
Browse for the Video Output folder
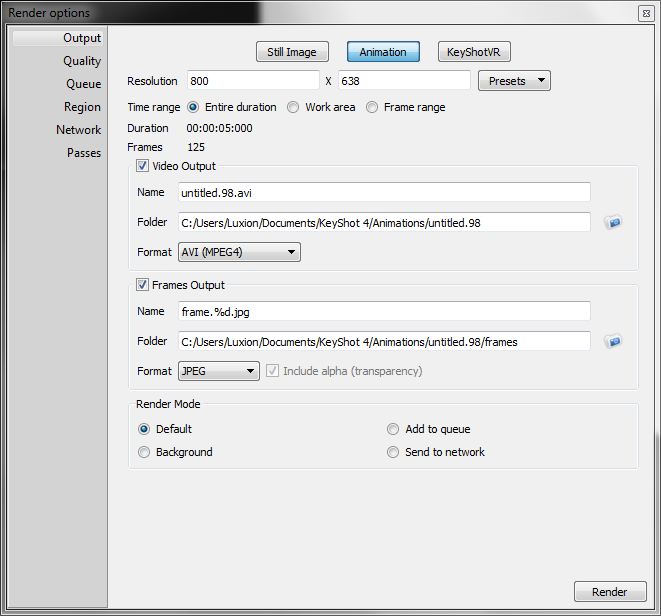tap(613, 222)
